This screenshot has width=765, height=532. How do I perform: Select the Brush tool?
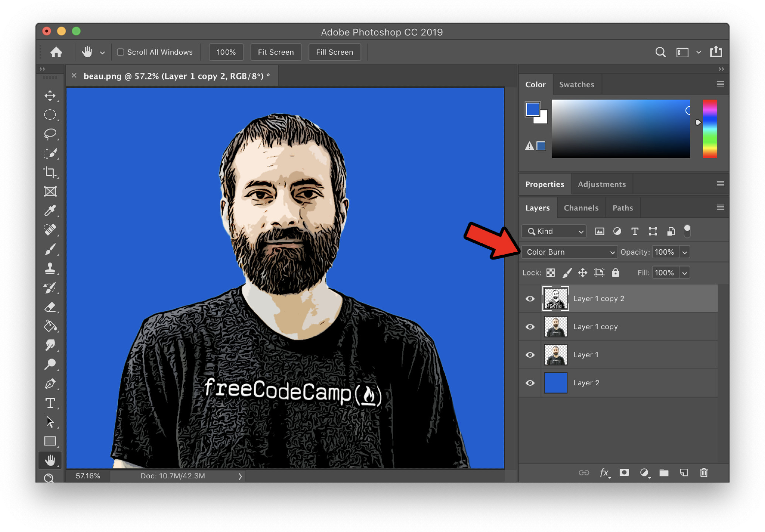50,249
